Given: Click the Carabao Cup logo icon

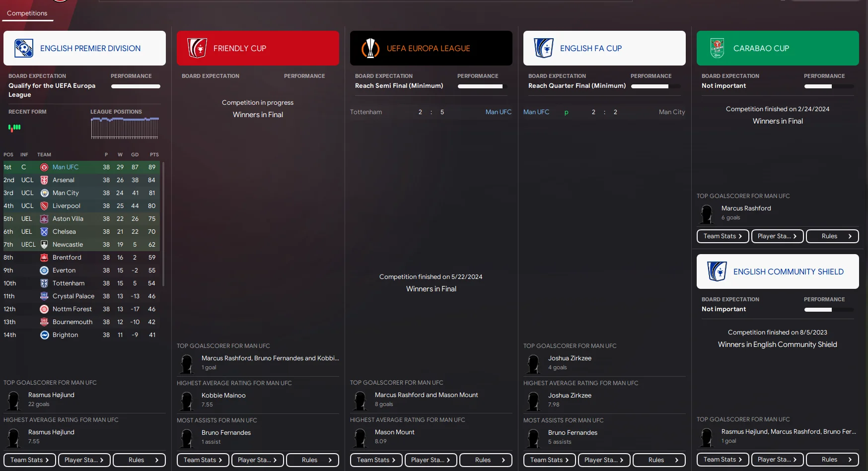Looking at the screenshot, I should (717, 48).
